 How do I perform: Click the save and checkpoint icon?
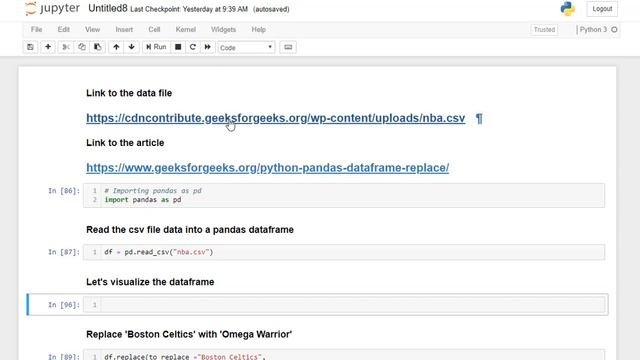(30, 47)
